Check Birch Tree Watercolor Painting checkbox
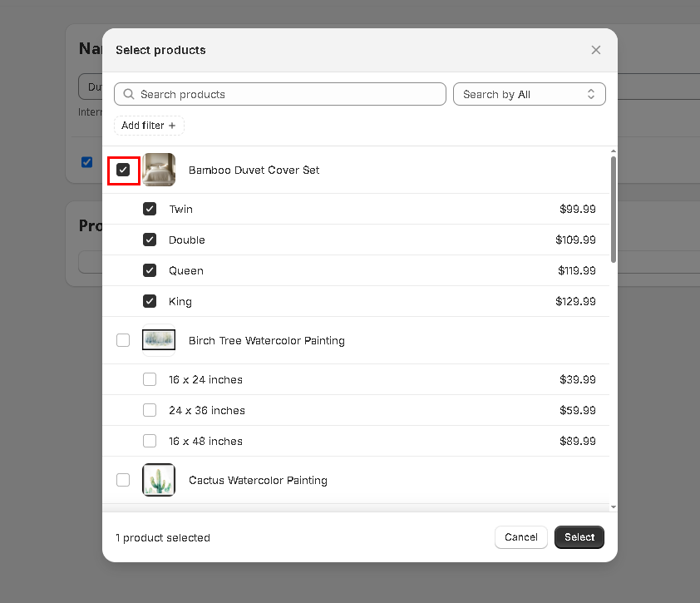 coord(123,340)
